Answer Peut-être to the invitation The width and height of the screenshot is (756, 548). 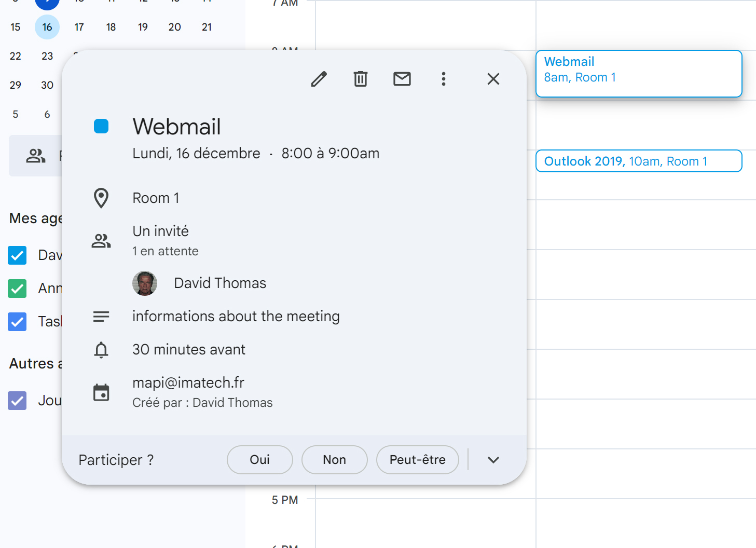click(418, 460)
